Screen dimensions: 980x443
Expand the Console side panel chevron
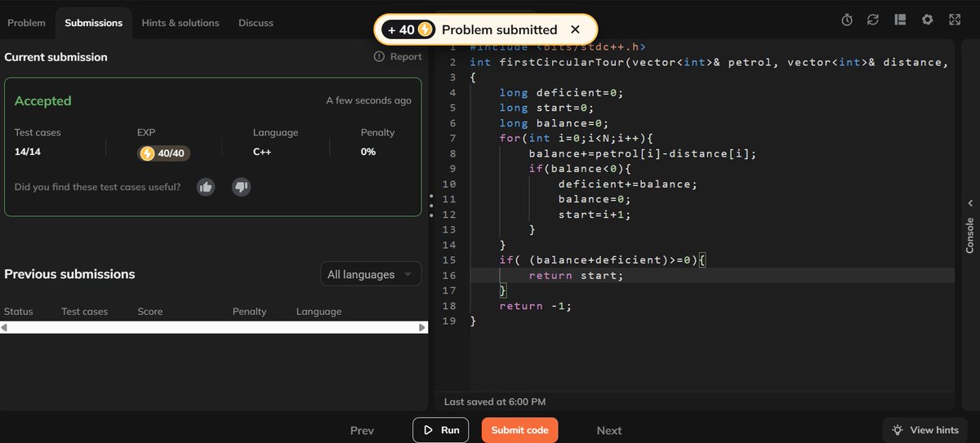(970, 203)
